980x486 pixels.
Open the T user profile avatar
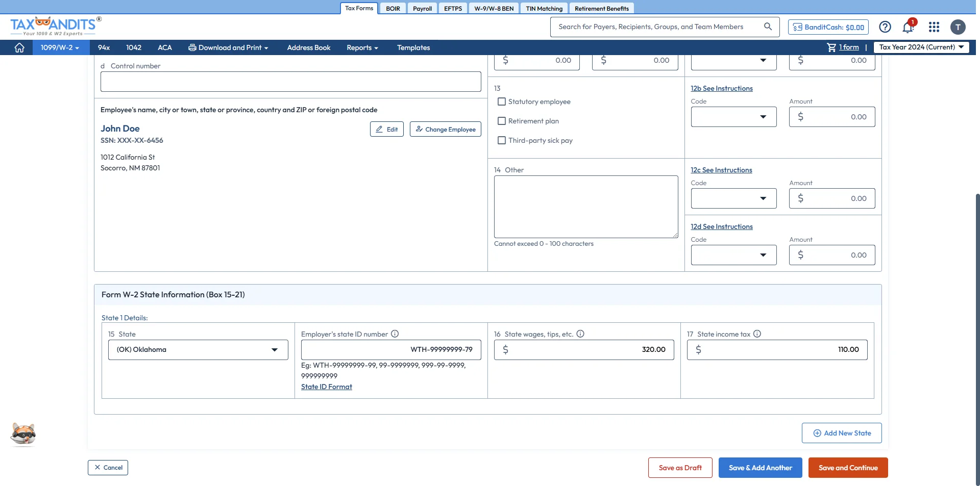[958, 27]
